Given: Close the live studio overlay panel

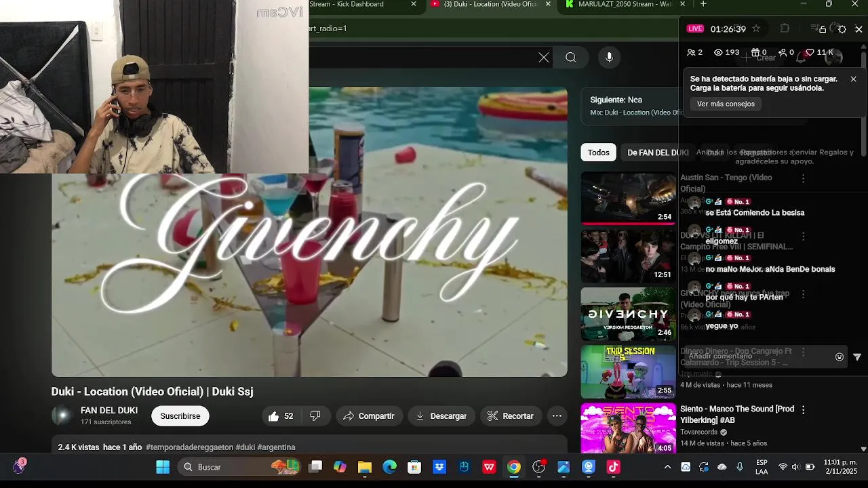Looking at the screenshot, I should 859,29.
